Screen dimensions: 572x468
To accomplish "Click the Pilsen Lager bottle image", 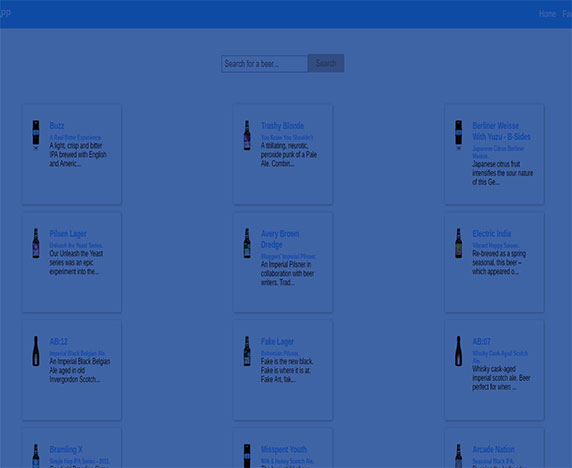I will 36,243.
